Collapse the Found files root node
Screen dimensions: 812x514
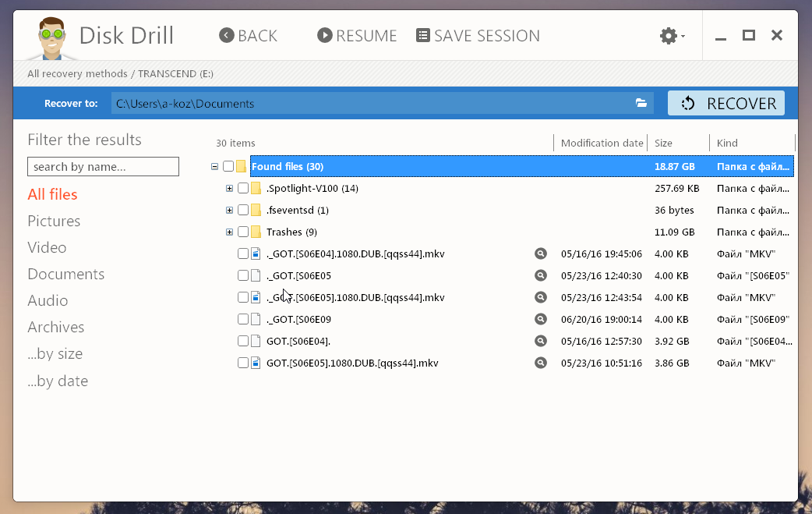point(214,166)
